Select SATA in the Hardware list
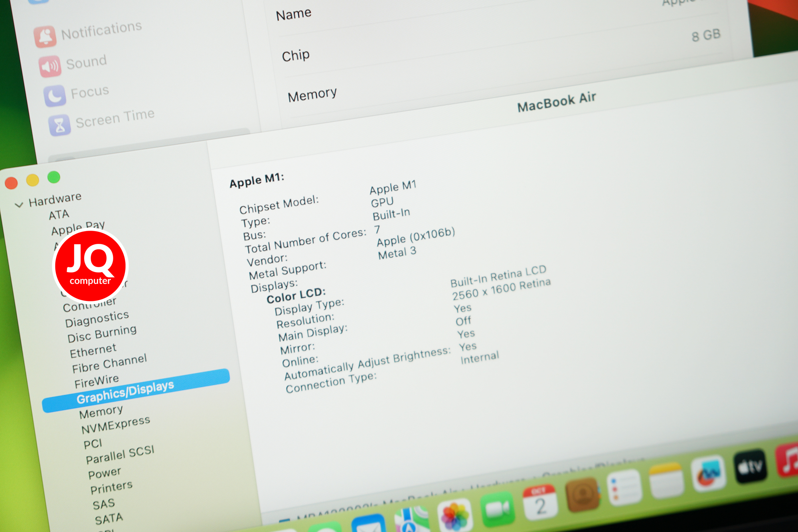The width and height of the screenshot is (798, 532). (109, 519)
